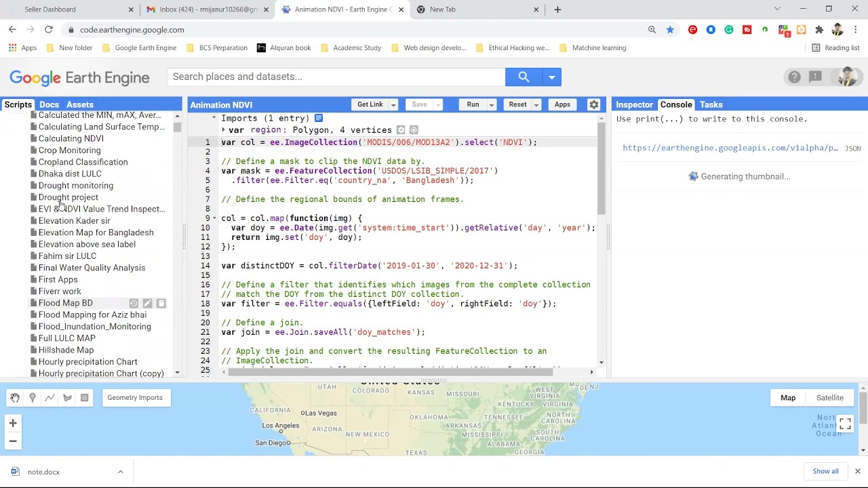Open the code editor settings gear
The width and height of the screenshot is (868, 488).
(x=594, y=104)
